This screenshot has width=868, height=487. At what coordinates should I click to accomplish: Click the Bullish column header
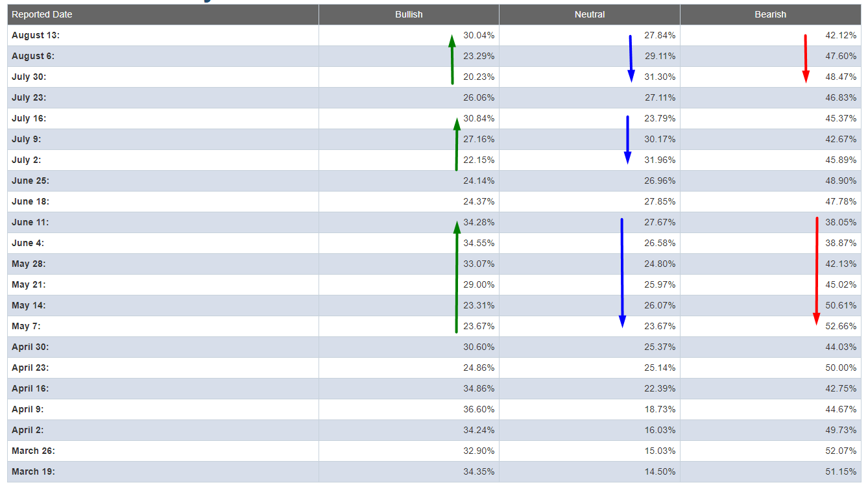tap(409, 14)
